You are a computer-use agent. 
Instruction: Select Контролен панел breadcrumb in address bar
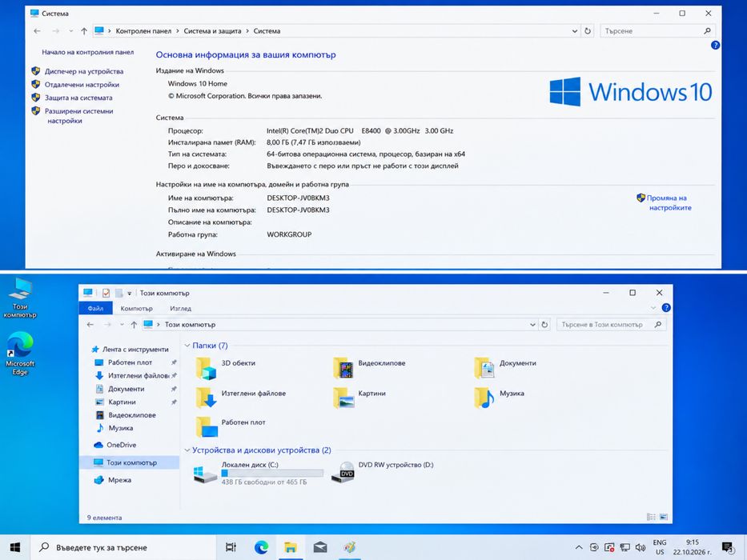click(143, 31)
